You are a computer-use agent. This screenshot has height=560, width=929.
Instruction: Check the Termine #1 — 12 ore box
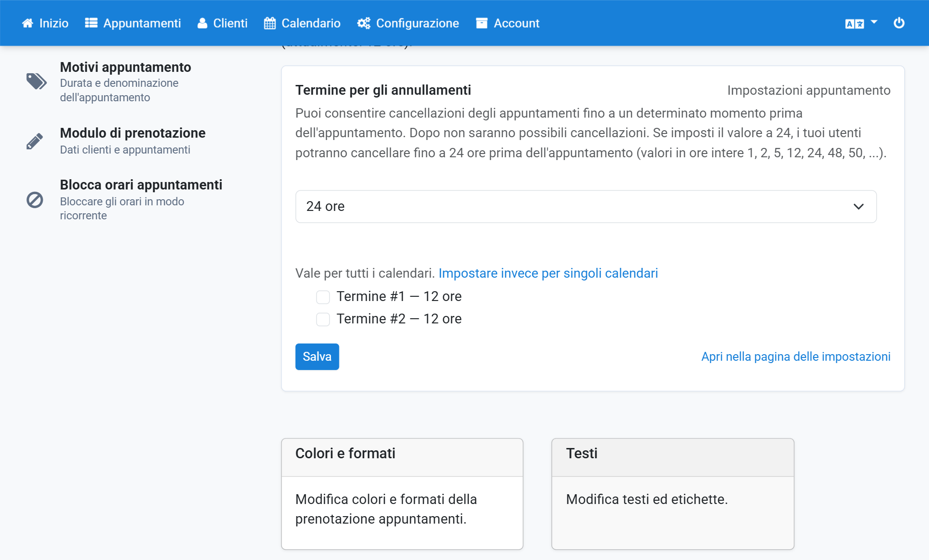click(323, 297)
